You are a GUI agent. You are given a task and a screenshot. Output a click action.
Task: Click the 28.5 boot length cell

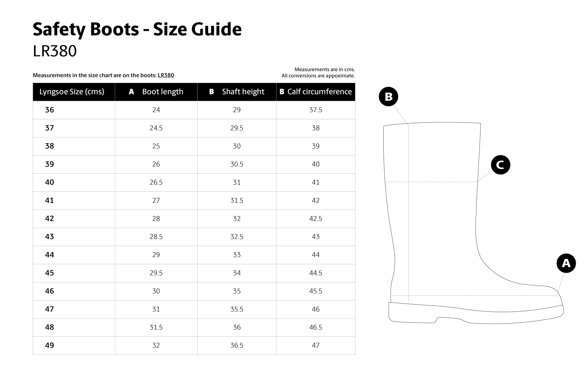pos(156,237)
